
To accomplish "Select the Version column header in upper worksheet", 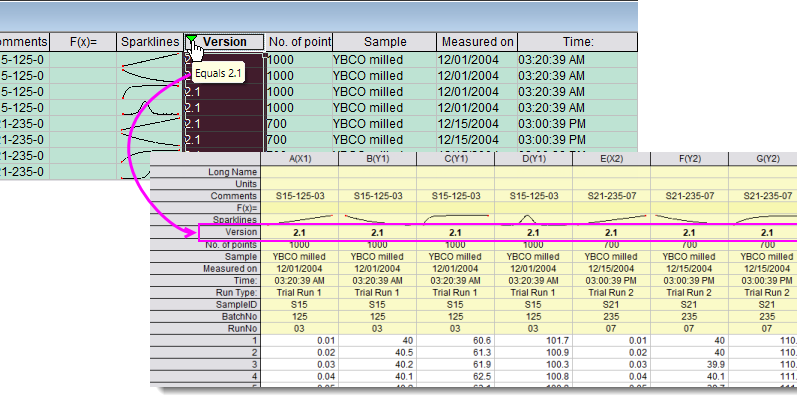I will coord(224,42).
